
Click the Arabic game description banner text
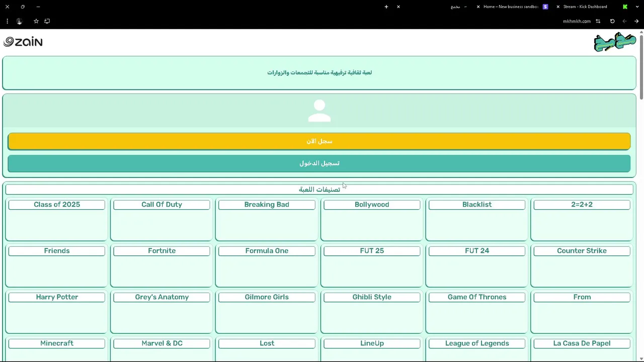tap(319, 72)
